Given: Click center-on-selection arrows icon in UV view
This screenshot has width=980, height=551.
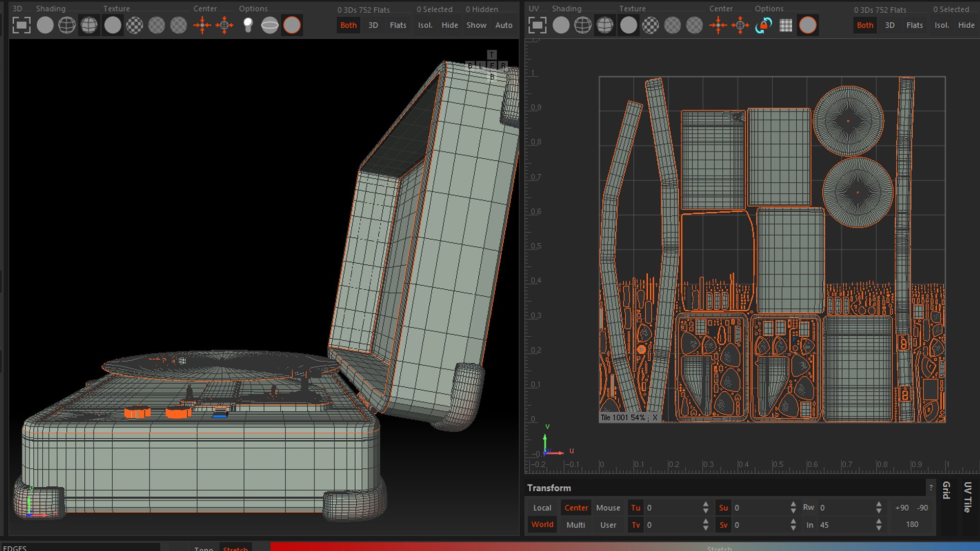Looking at the screenshot, I should coord(718,25).
